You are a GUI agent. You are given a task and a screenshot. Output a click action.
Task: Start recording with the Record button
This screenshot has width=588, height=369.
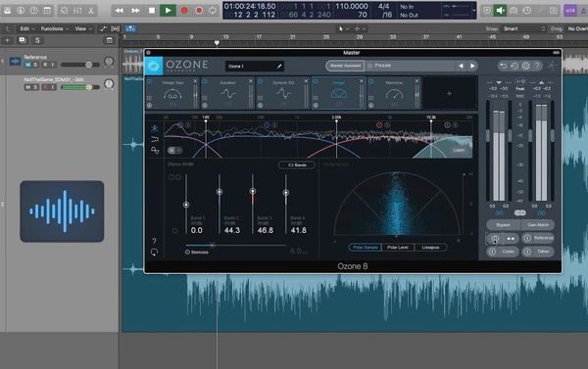184,11
